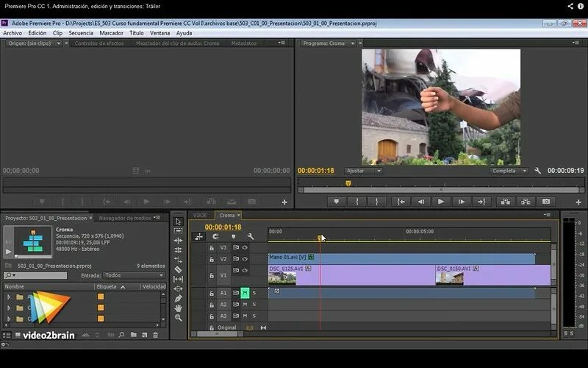This screenshot has width=588, height=368.
Task: Select the Razor tool
Action: pyautogui.click(x=178, y=269)
